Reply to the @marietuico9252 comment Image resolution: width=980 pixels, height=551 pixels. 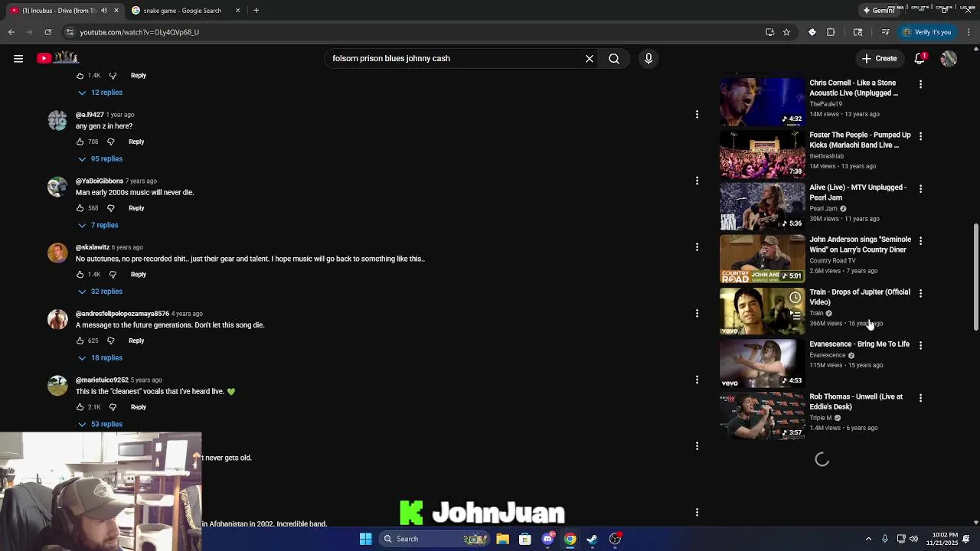139,407
